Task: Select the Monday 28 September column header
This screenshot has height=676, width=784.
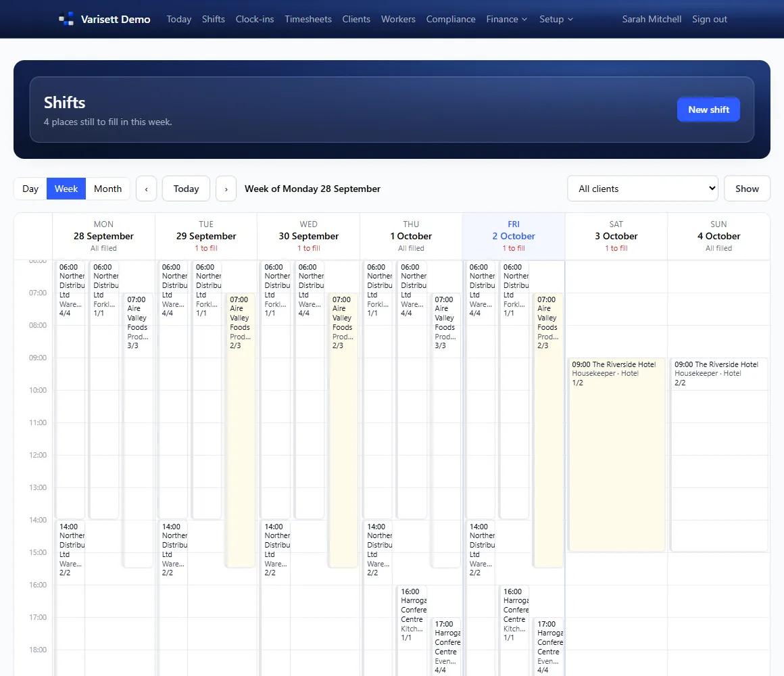Action: pyautogui.click(x=103, y=236)
